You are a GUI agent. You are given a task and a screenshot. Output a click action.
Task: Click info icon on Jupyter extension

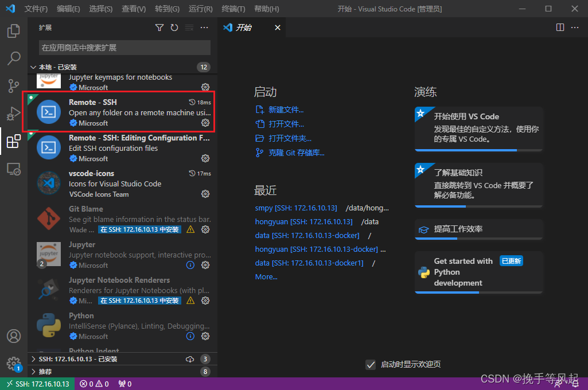tap(190, 265)
